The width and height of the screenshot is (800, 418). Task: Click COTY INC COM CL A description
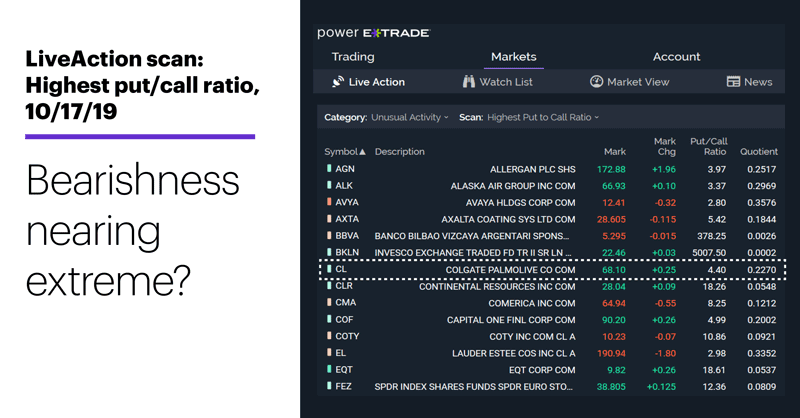pos(532,337)
